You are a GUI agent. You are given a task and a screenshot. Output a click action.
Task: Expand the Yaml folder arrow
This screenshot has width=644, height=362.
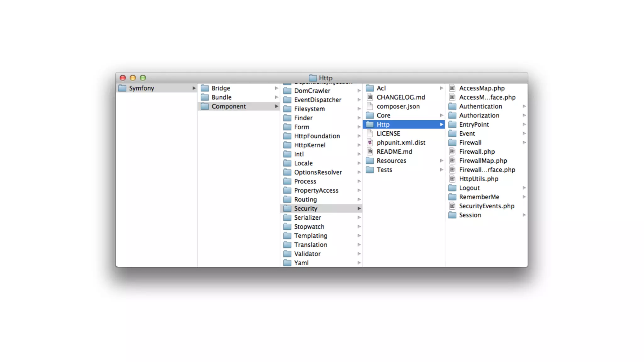click(359, 263)
